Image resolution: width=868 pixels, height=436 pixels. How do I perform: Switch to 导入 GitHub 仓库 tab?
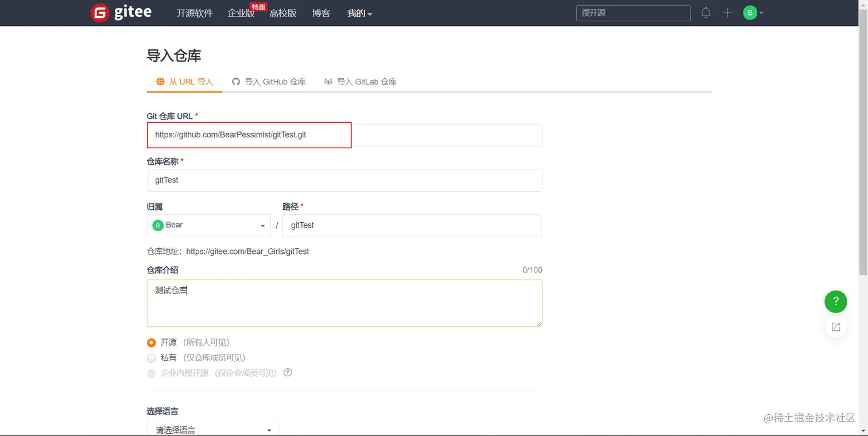(269, 82)
